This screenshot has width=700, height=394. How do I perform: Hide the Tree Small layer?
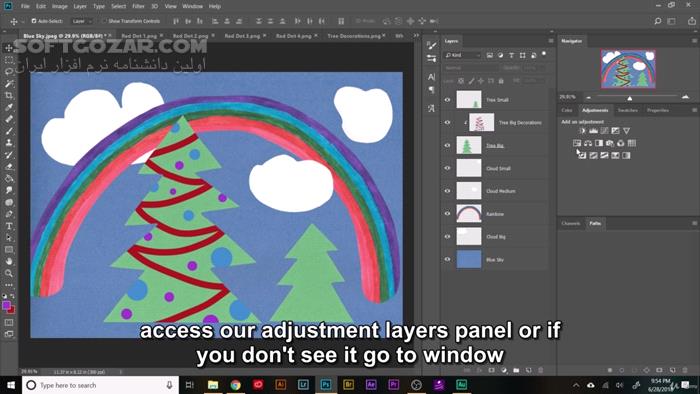[x=447, y=100]
